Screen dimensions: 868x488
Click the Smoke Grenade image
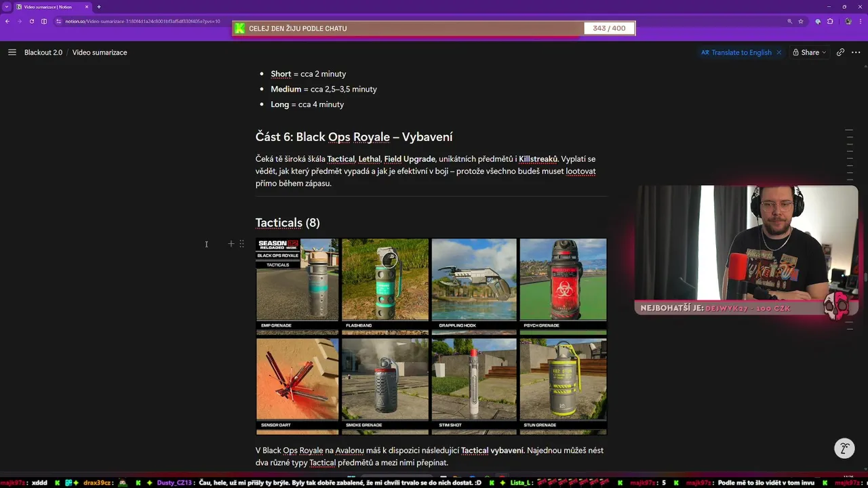click(385, 386)
